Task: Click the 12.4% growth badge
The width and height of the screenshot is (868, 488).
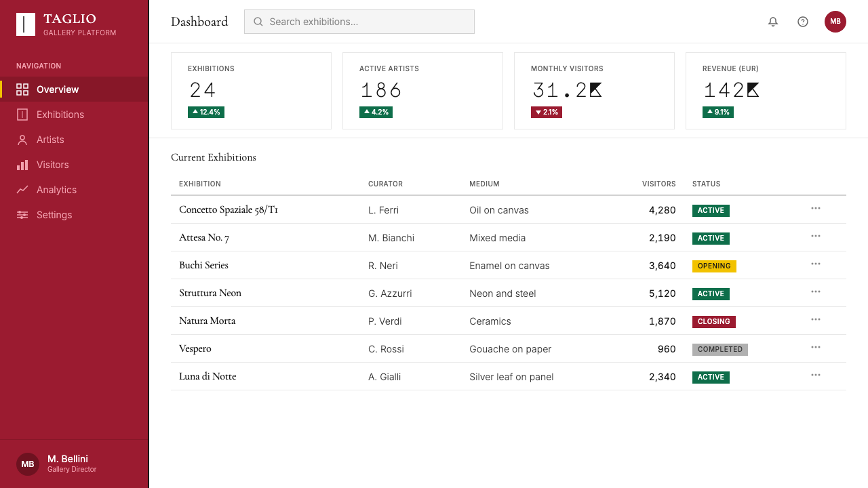Action: pyautogui.click(x=206, y=112)
